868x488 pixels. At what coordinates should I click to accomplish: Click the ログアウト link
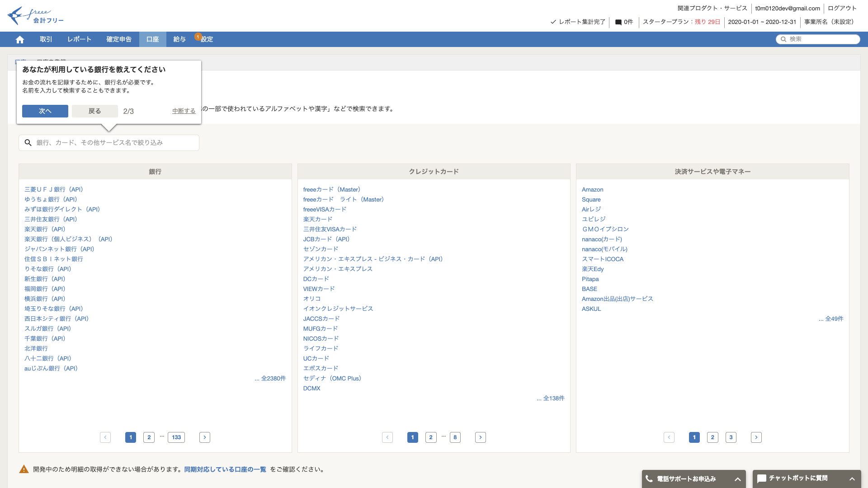point(842,8)
